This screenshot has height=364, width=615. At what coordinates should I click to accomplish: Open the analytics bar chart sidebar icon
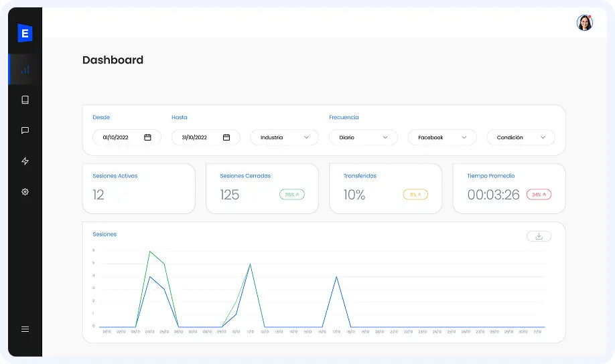(25, 70)
